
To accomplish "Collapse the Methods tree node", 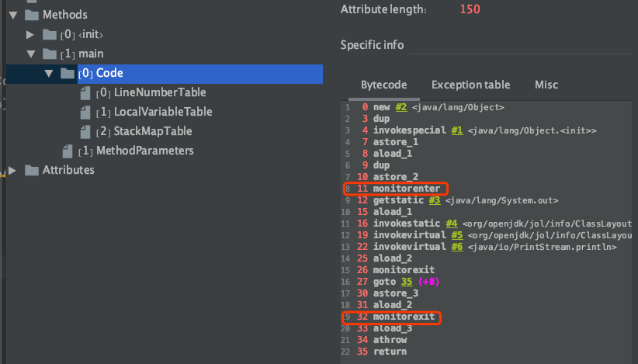I will coord(13,15).
